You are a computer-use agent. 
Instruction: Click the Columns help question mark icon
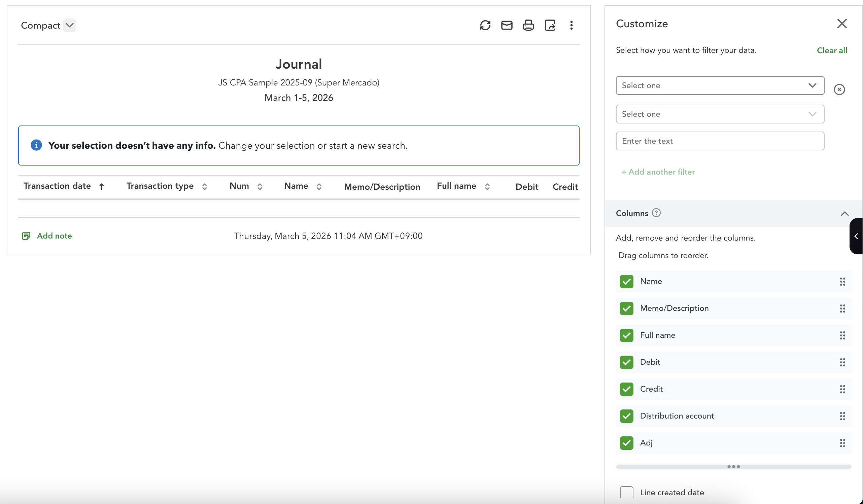656,213
